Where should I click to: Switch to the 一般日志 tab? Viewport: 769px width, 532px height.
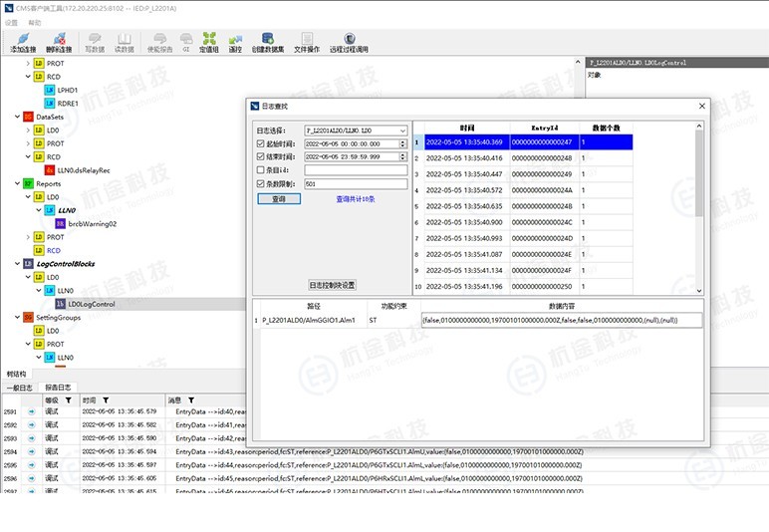pyautogui.click(x=20, y=388)
